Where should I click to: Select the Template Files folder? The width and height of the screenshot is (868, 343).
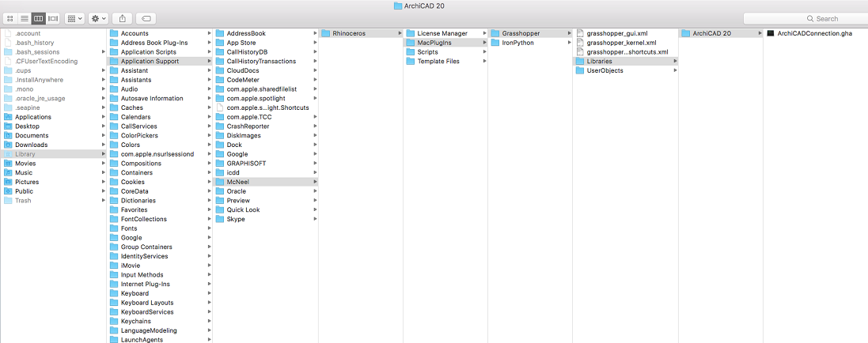pos(438,61)
